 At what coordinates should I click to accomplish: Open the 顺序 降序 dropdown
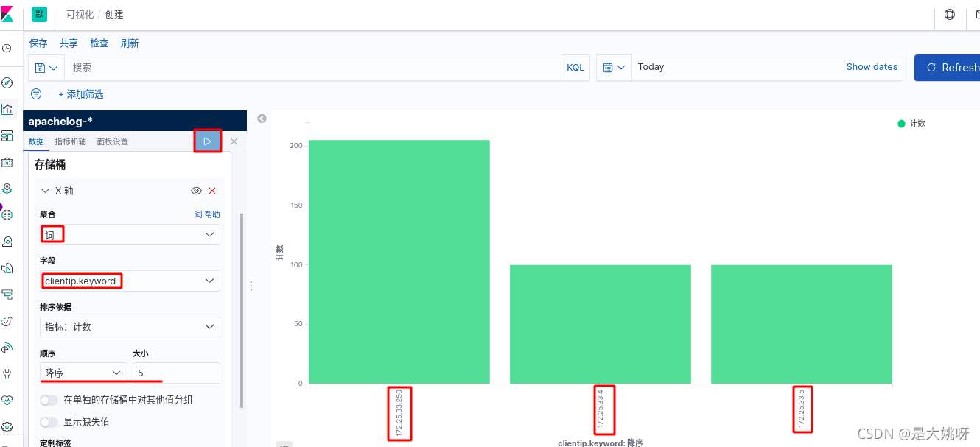pos(83,373)
